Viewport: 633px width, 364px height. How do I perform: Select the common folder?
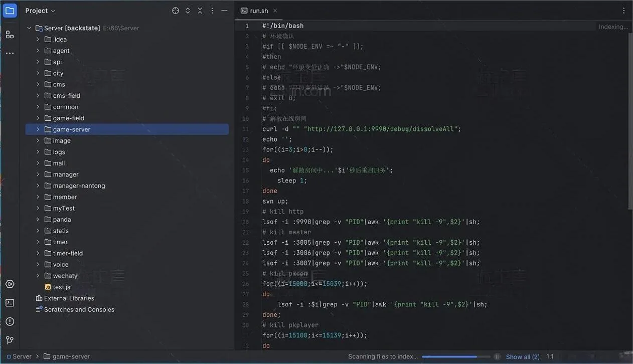tap(66, 107)
